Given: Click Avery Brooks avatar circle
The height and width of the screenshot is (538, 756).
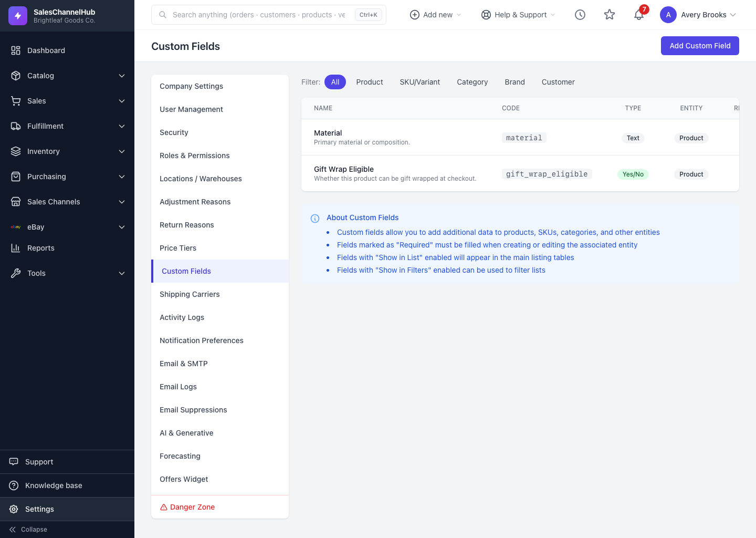Looking at the screenshot, I should [x=668, y=15].
